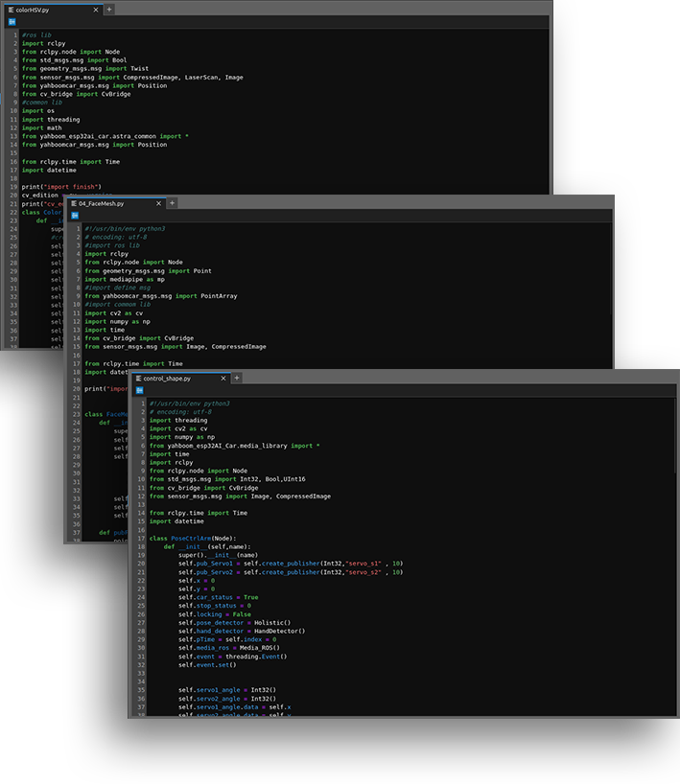Click '# encoding: utf-8' in control_shape.py

click(x=180, y=412)
